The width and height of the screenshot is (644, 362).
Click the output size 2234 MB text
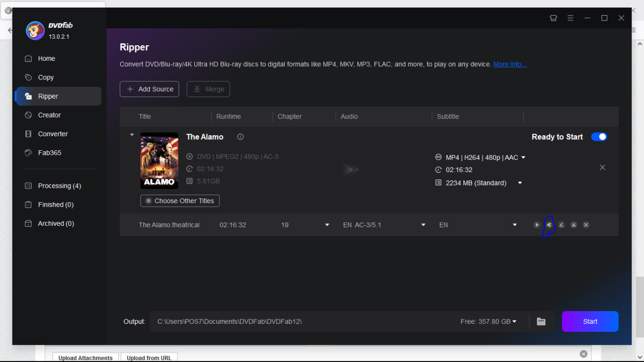click(x=476, y=183)
